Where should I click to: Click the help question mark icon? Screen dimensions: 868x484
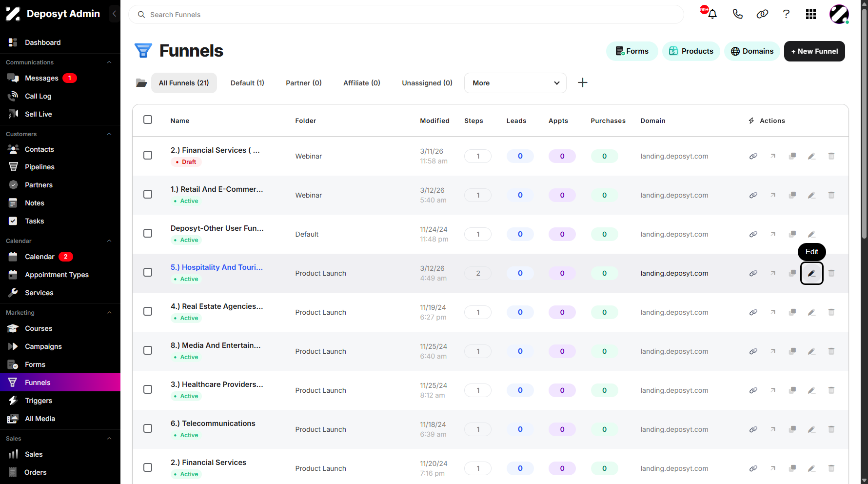(786, 14)
